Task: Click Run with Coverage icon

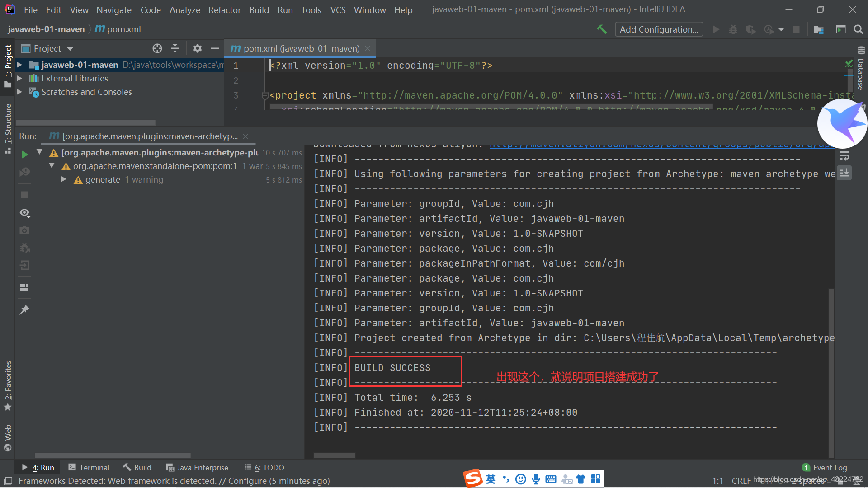Action: coord(751,29)
